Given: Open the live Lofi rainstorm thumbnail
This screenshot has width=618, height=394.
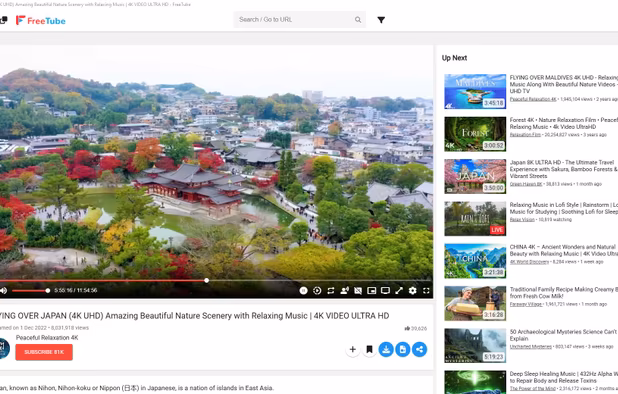Looking at the screenshot, I should tap(475, 219).
